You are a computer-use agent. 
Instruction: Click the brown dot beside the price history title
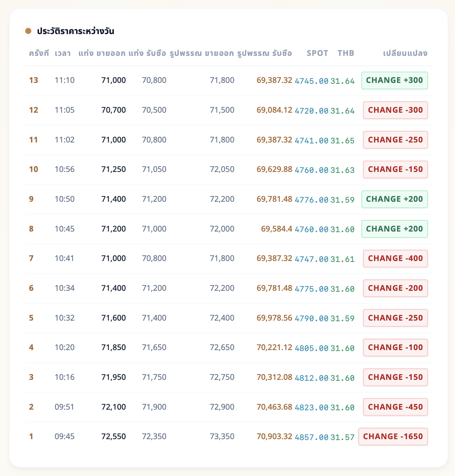click(28, 31)
